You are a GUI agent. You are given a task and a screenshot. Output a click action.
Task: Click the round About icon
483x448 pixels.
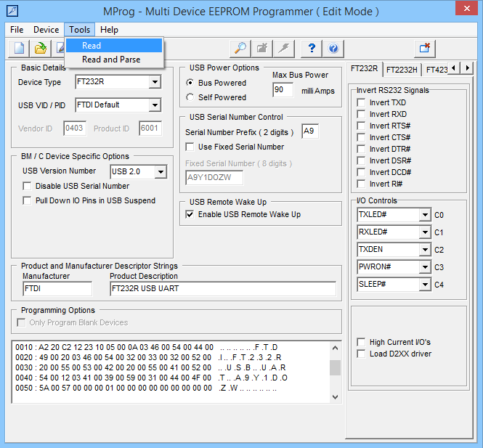pos(333,49)
